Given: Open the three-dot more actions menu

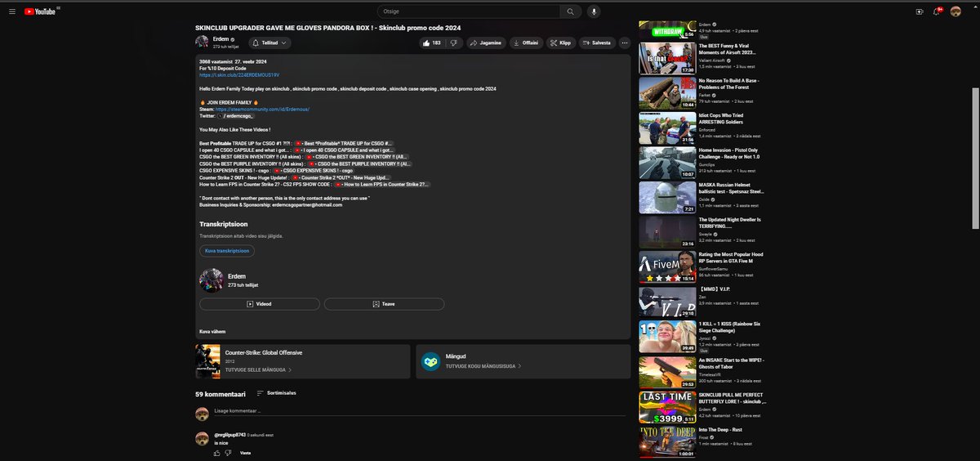Looking at the screenshot, I should [625, 43].
